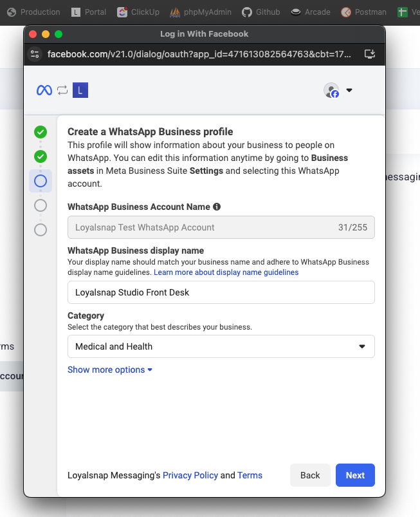Click the Back button
The image size is (420, 517).
(310, 475)
